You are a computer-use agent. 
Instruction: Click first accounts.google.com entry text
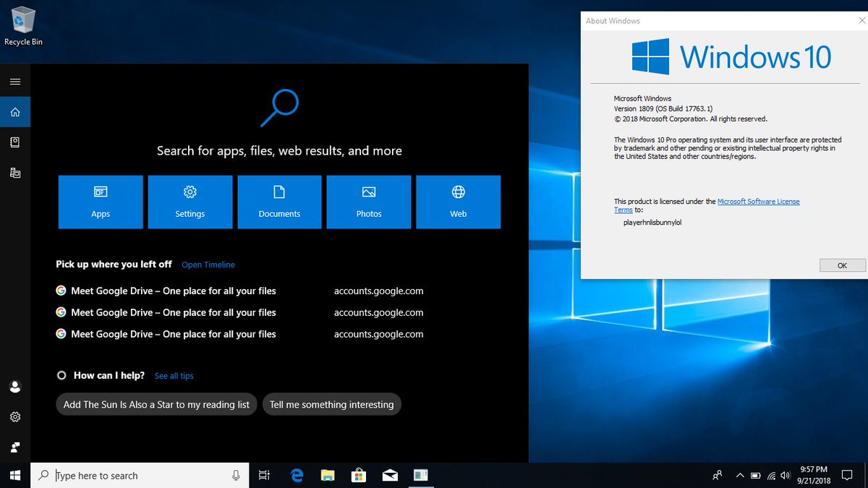click(378, 291)
